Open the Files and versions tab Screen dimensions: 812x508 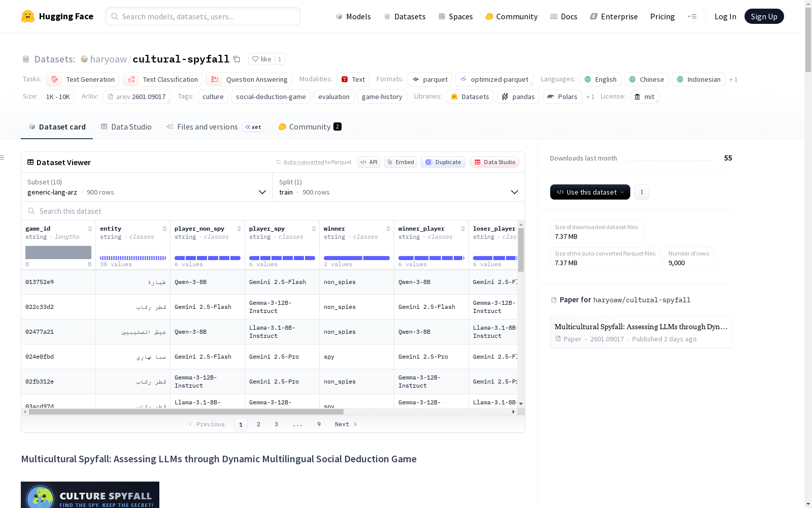215,127
